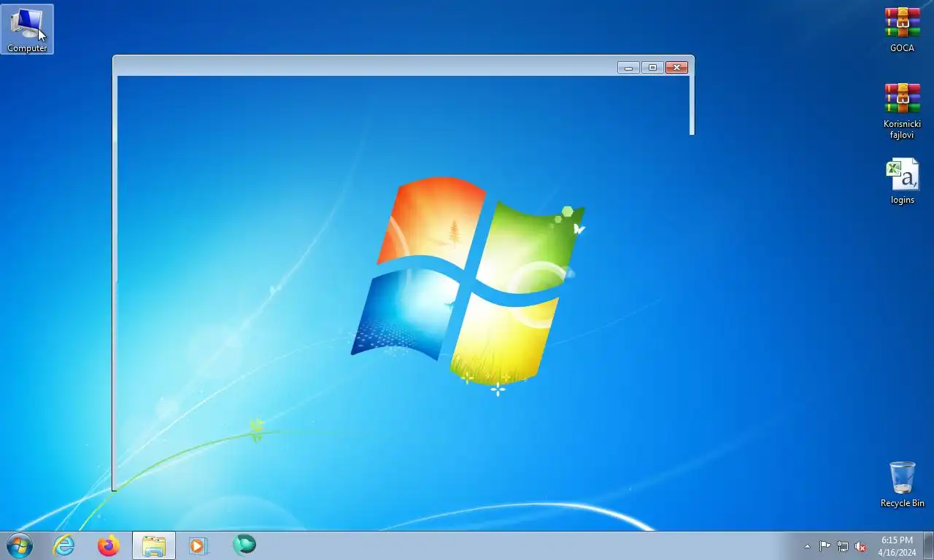Launch Internet Explorer from the taskbar

coord(64,545)
